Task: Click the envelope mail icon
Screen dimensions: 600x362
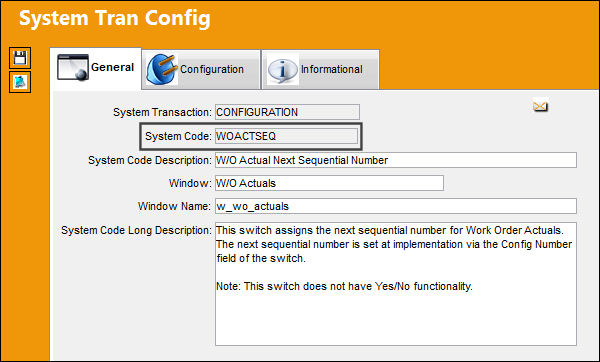Action: coord(540,106)
